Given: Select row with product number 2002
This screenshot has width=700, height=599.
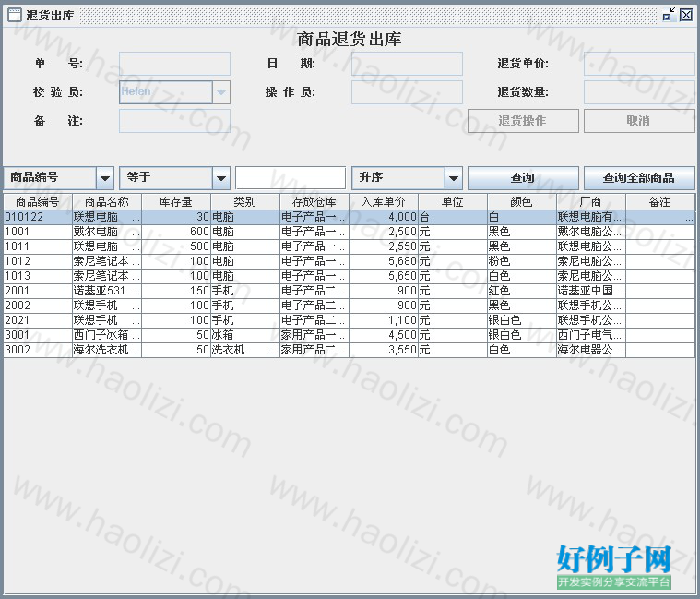Looking at the screenshot, I should [x=350, y=305].
